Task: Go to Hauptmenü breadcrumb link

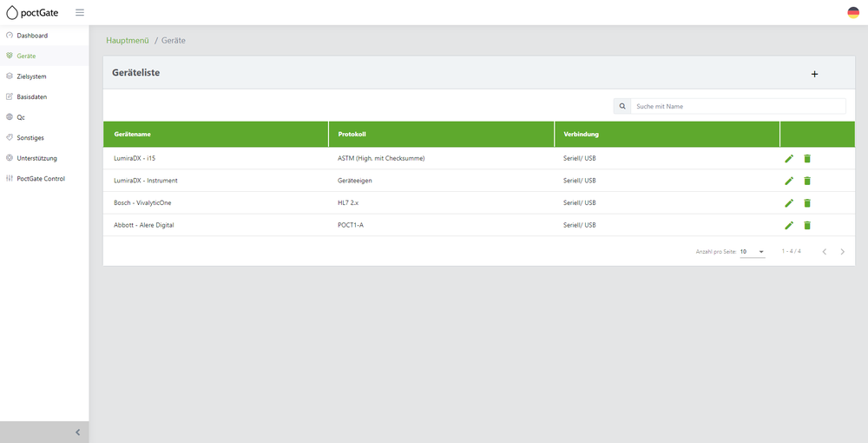Action: [x=128, y=41]
